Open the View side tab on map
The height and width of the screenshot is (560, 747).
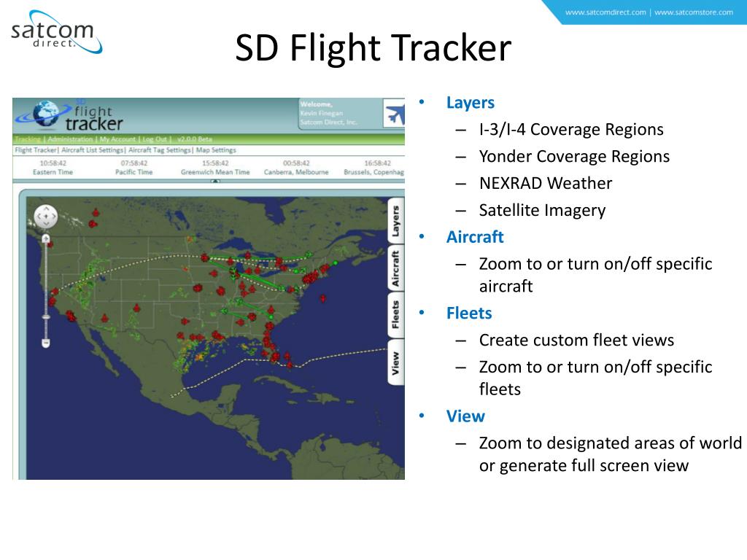395,362
